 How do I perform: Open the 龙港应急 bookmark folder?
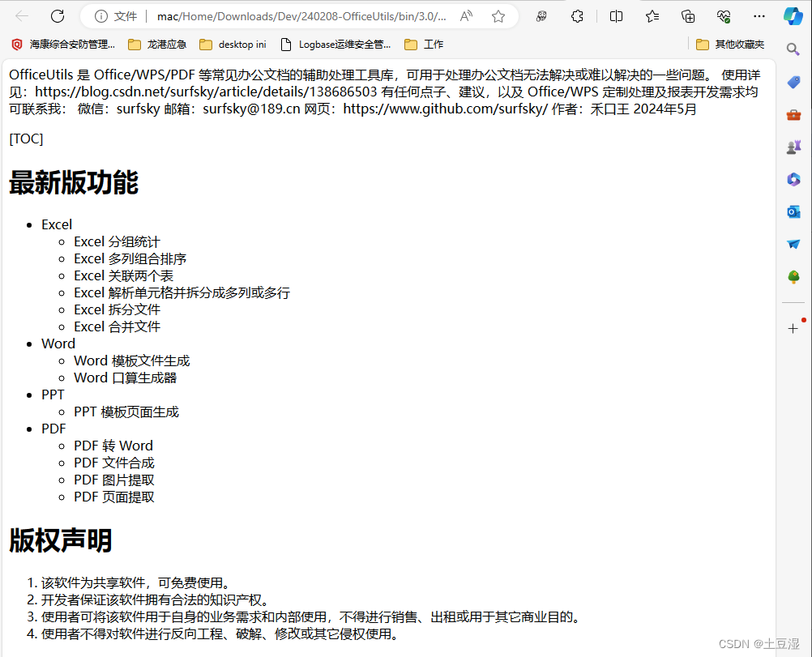click(x=157, y=45)
